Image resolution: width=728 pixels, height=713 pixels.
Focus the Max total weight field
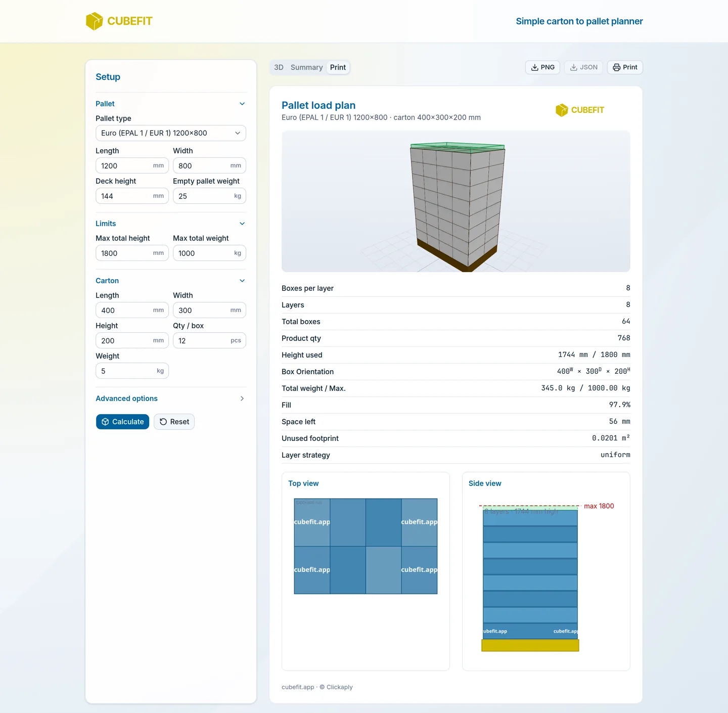click(x=209, y=253)
